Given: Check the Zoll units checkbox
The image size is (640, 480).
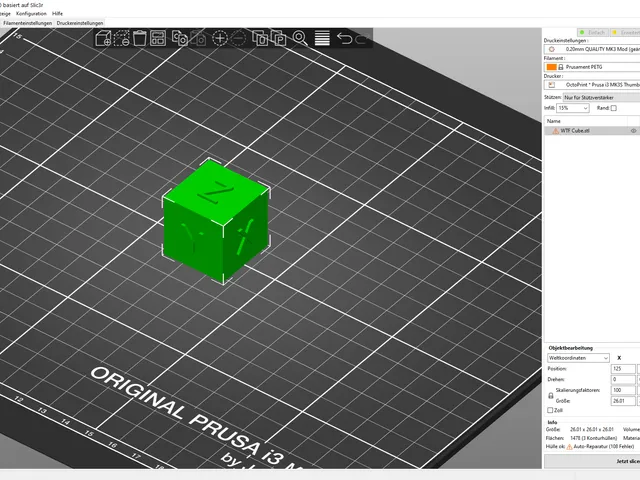Looking at the screenshot, I should [x=550, y=410].
